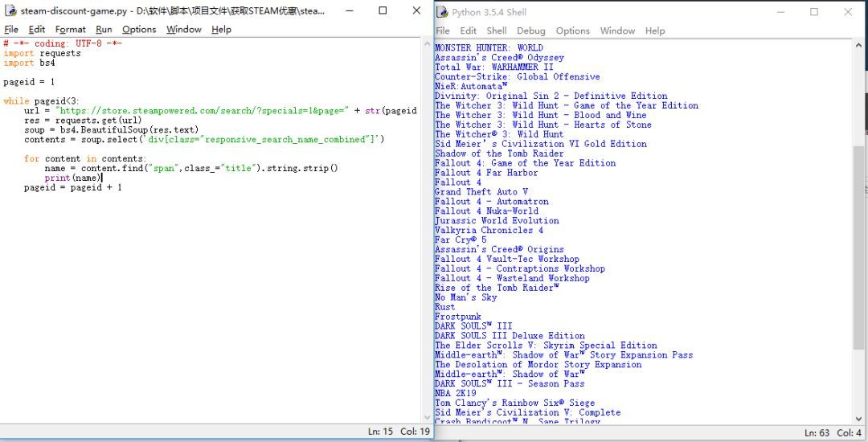Open Debug menu in Python Shell
The image size is (868, 442).
(x=531, y=31)
